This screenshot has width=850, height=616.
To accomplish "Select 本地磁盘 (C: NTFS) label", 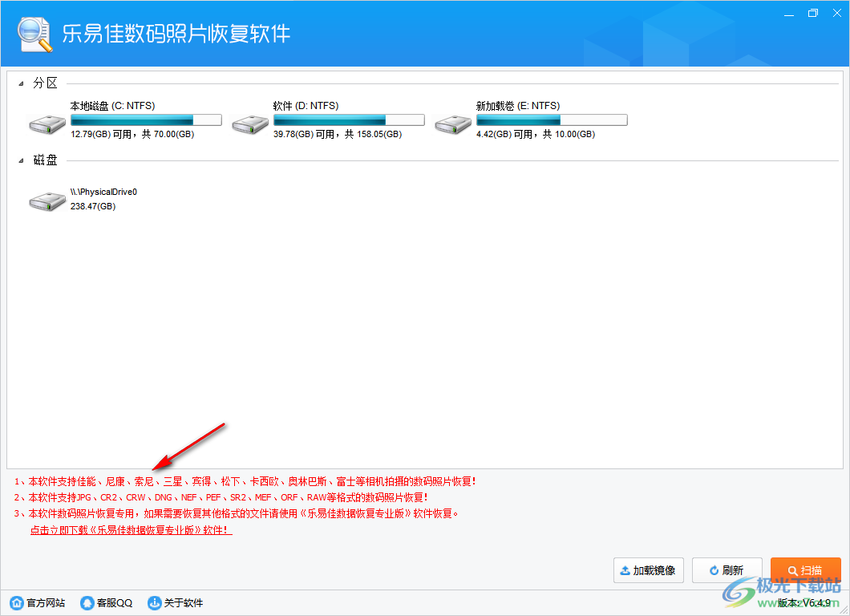I will [113, 106].
